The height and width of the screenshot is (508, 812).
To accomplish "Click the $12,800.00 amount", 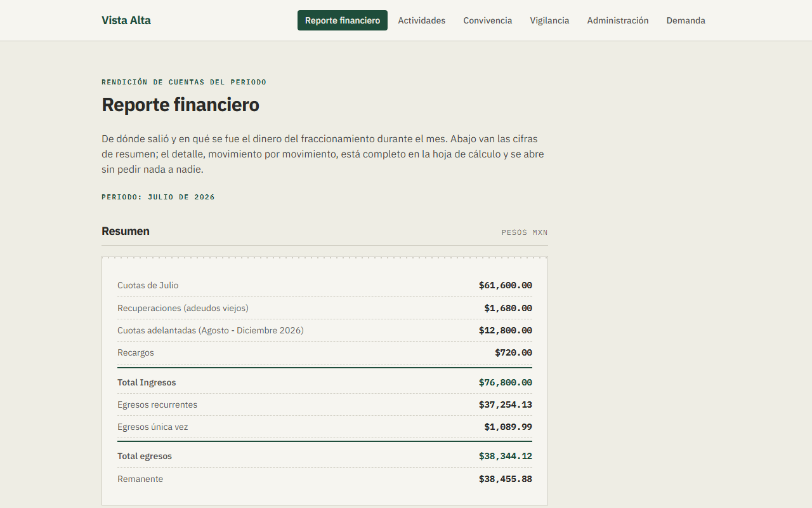I will click(506, 330).
